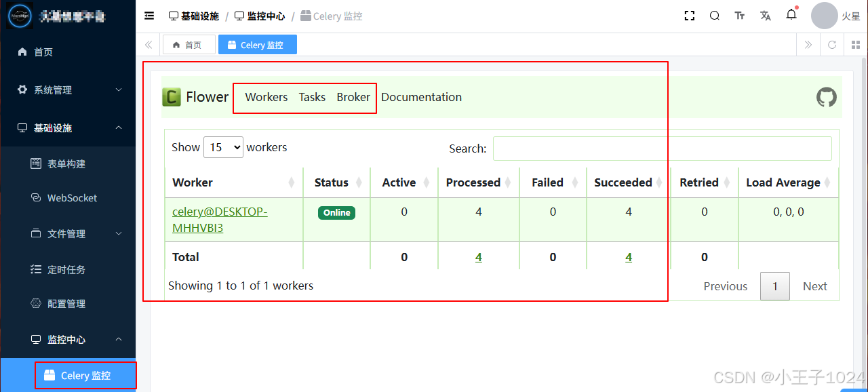Click the Flower logo icon
868x392 pixels.
pyautogui.click(x=172, y=97)
